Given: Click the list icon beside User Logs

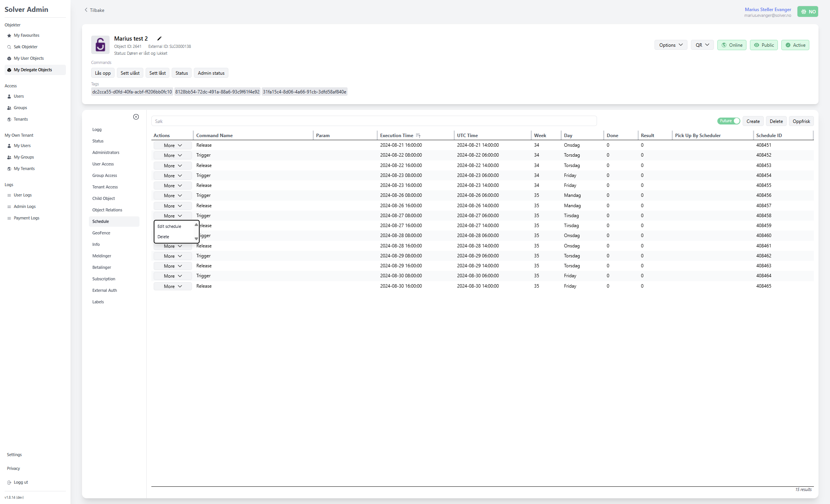Looking at the screenshot, I should click(9, 195).
